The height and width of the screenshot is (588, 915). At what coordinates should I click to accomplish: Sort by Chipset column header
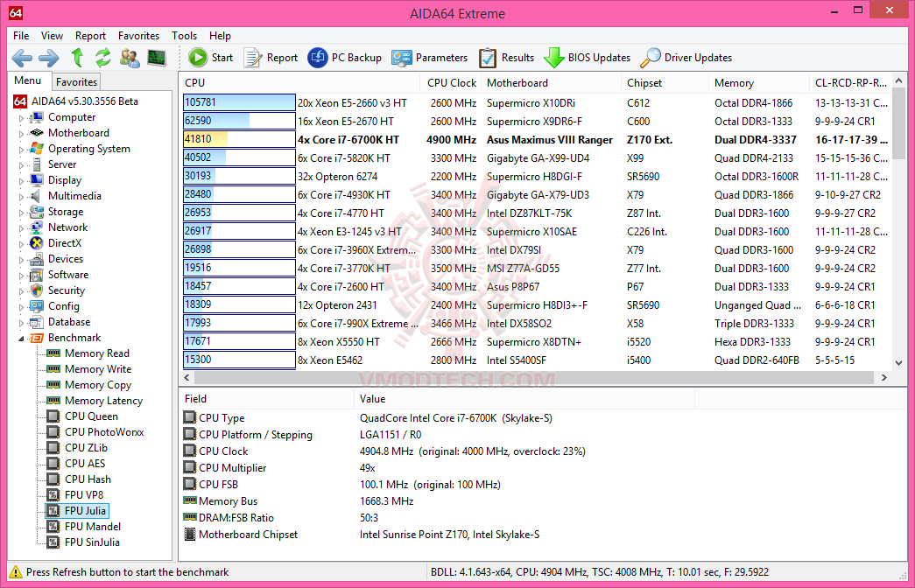coord(665,83)
